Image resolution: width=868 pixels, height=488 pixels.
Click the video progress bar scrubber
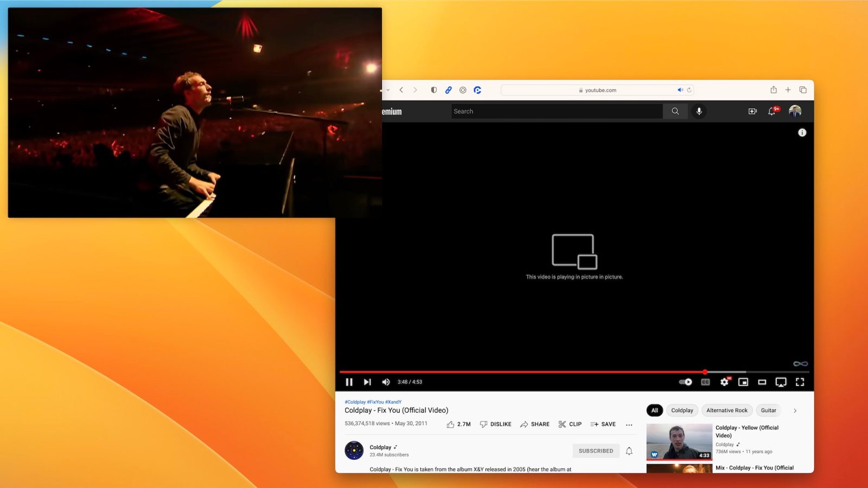[705, 372]
